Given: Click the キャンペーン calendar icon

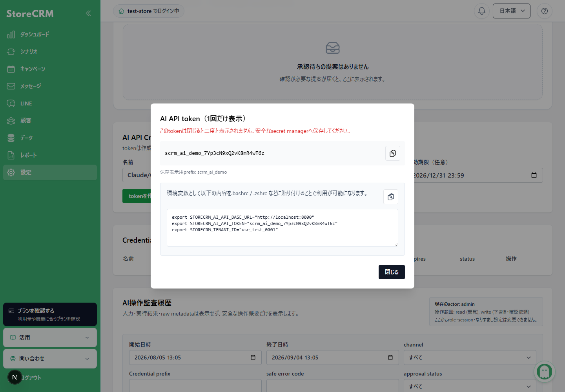Looking at the screenshot, I should (x=11, y=69).
